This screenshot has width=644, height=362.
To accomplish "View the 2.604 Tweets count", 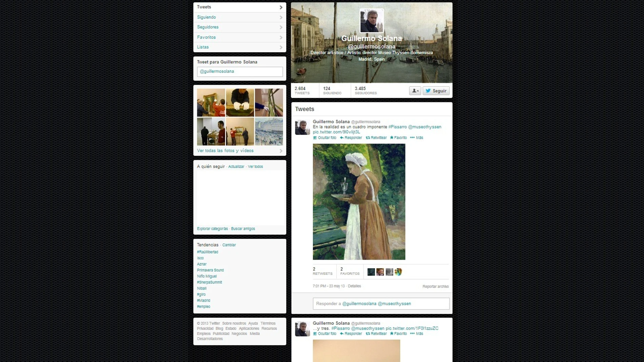I will [302, 90].
